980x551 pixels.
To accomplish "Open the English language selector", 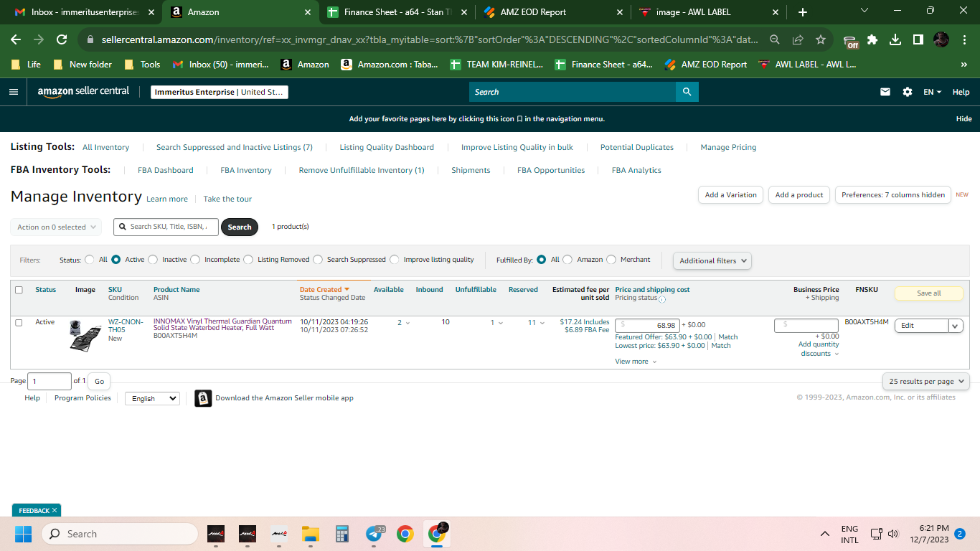I will click(152, 398).
